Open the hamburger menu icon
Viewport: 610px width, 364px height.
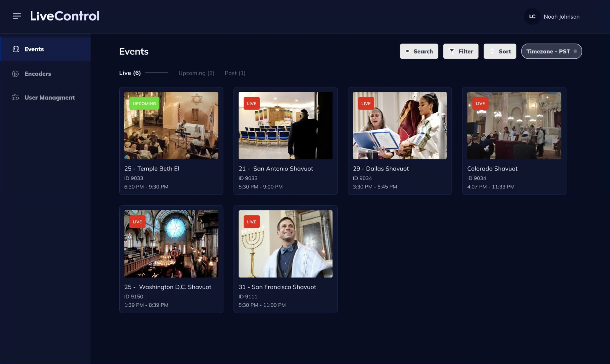tap(17, 16)
